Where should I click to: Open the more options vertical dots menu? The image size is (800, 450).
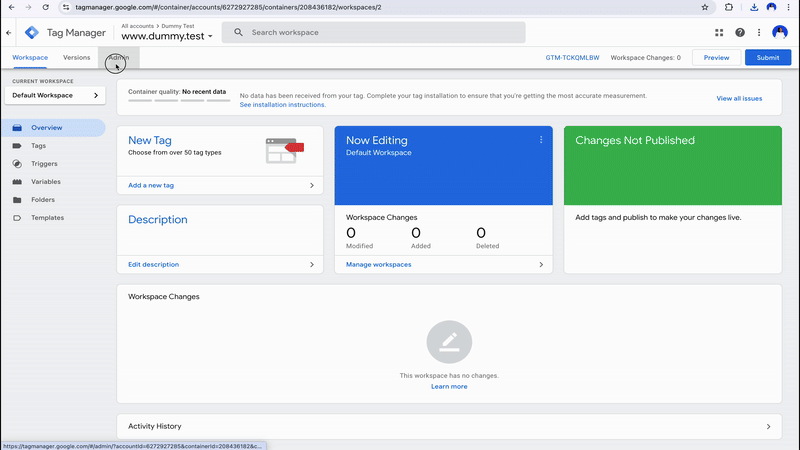(758, 32)
